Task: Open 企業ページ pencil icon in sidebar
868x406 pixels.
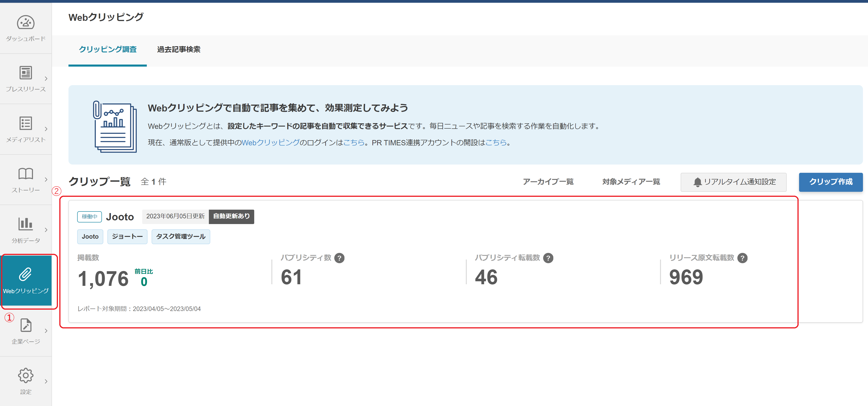Action: [x=26, y=325]
